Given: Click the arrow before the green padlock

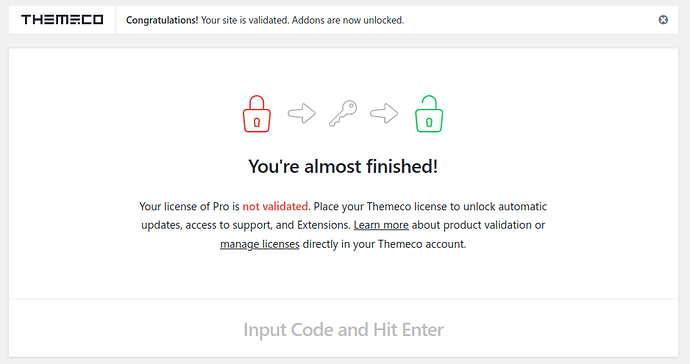Looking at the screenshot, I should tap(384, 114).
